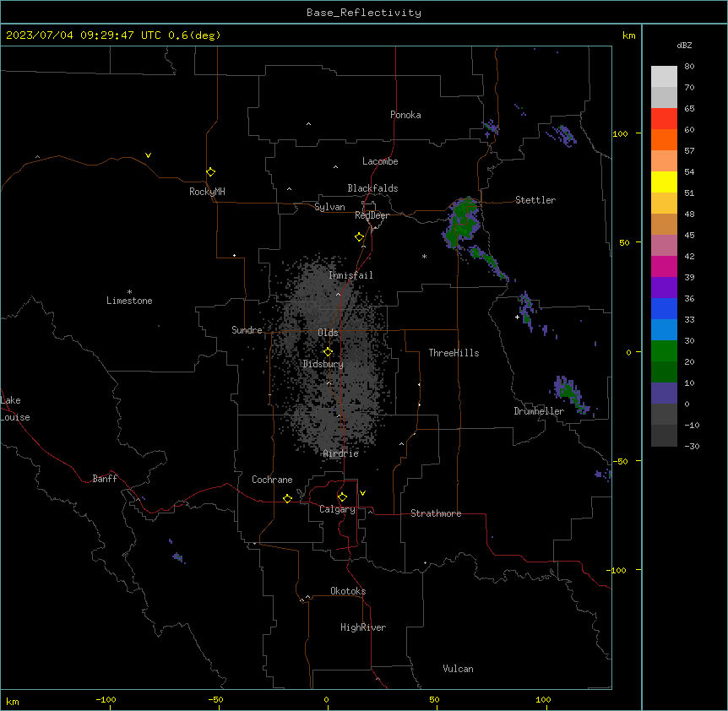Click the Drumheller city label
Image resolution: width=728 pixels, height=711 pixels.
[539, 411]
